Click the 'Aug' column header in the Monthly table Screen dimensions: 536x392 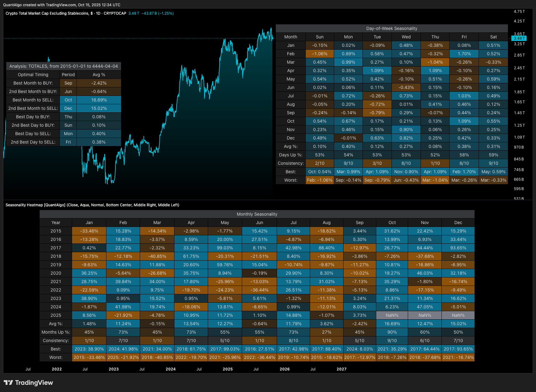point(327,223)
